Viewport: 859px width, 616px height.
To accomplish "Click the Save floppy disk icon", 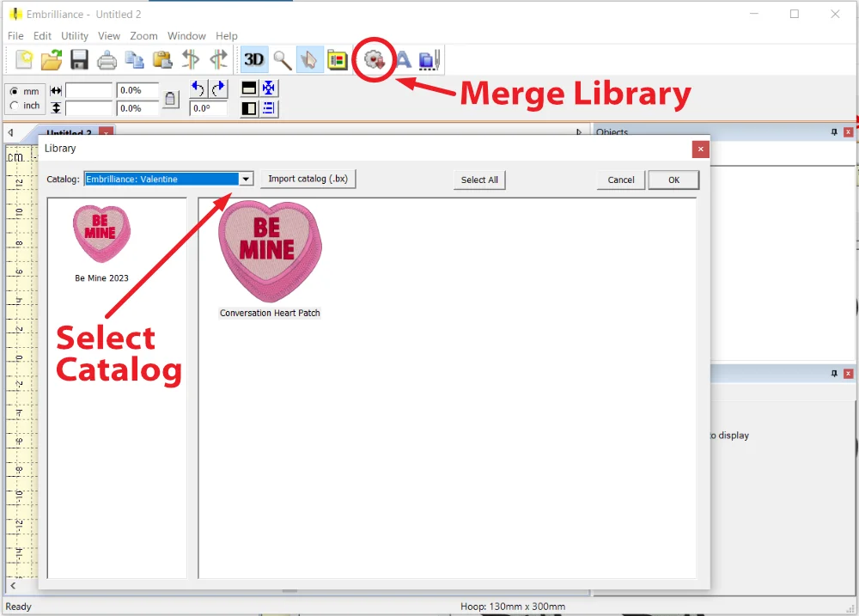I will coord(79,60).
